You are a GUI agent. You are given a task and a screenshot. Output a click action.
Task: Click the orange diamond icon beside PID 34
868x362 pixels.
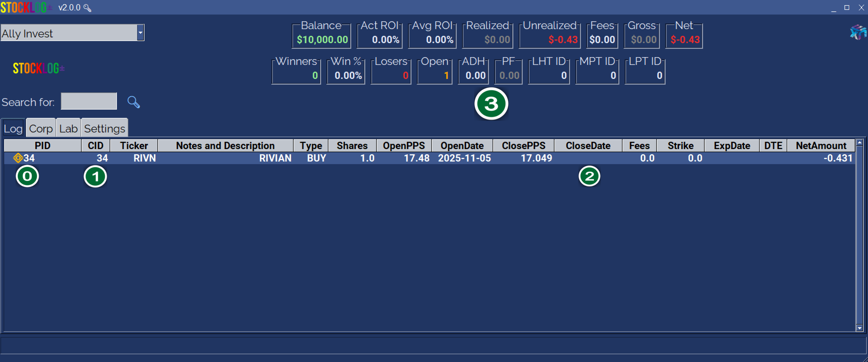pos(17,158)
